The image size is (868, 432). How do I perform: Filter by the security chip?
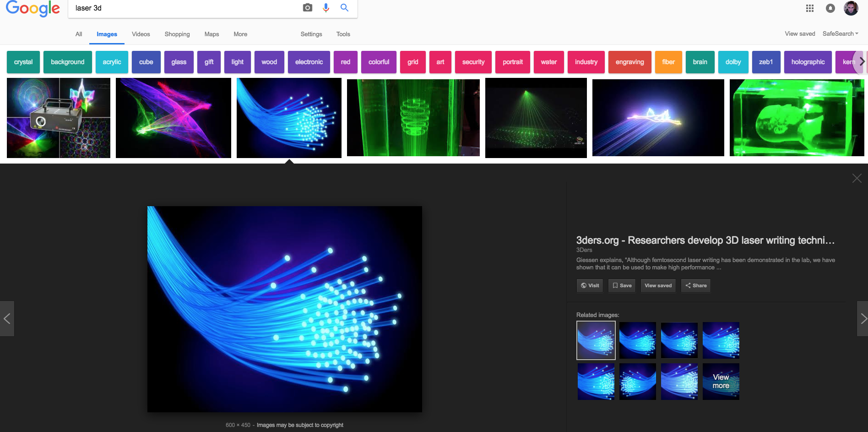[473, 62]
